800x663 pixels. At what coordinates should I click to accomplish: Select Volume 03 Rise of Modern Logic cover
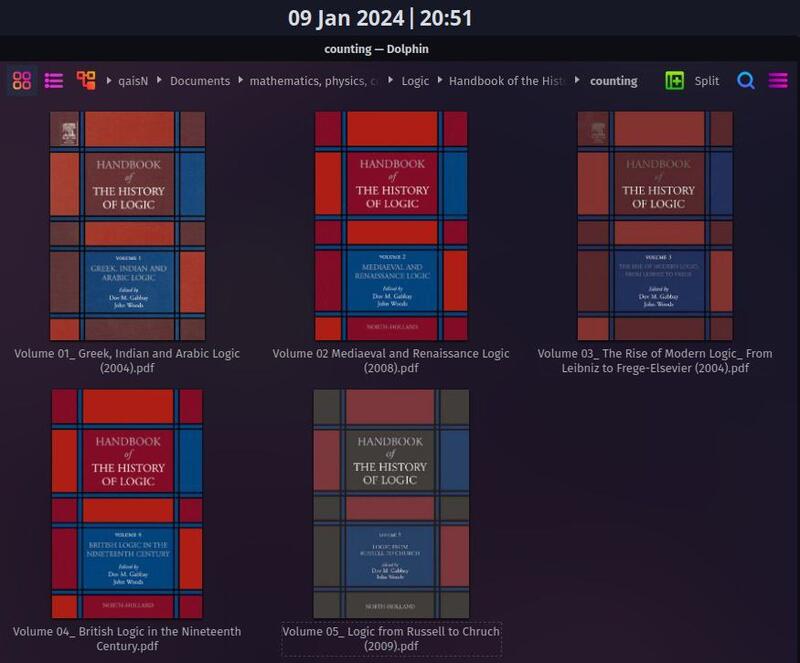(x=655, y=226)
